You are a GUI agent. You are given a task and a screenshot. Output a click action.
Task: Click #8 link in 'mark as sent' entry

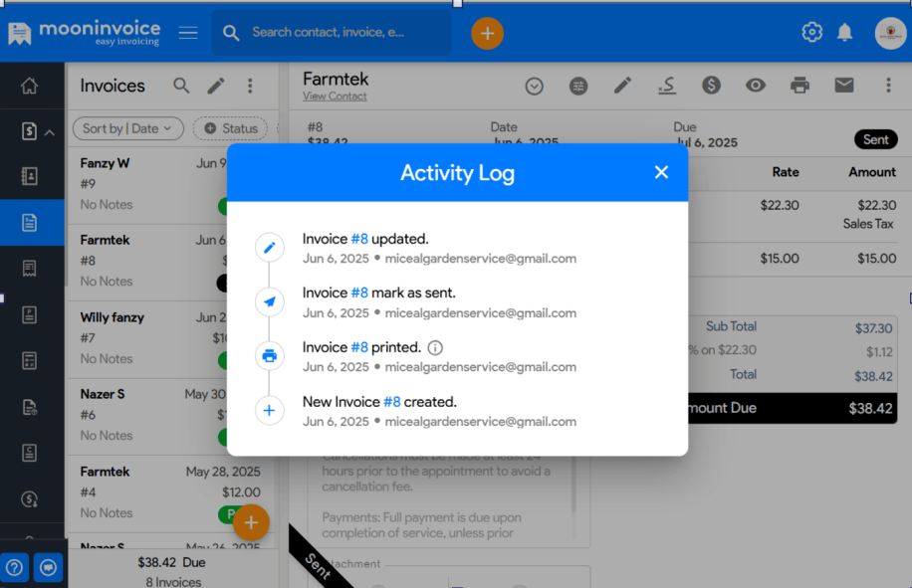pyautogui.click(x=359, y=293)
